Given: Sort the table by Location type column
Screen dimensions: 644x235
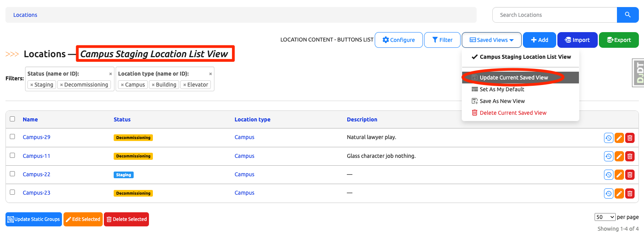Looking at the screenshot, I should click(252, 119).
